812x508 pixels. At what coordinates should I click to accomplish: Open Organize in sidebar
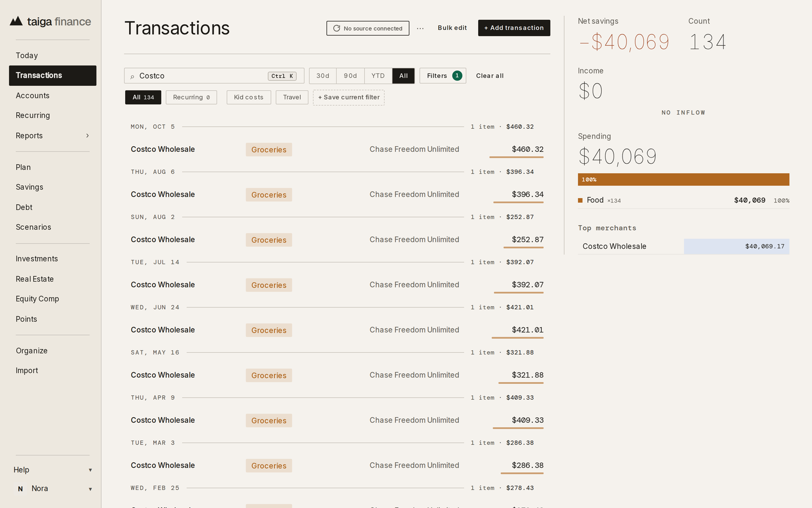pos(52,351)
